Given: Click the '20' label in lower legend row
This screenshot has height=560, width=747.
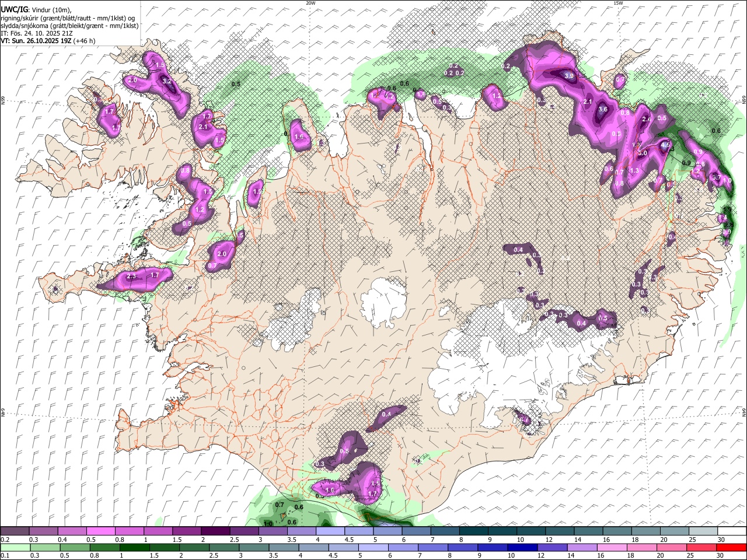Looking at the screenshot, I should pos(662,556).
